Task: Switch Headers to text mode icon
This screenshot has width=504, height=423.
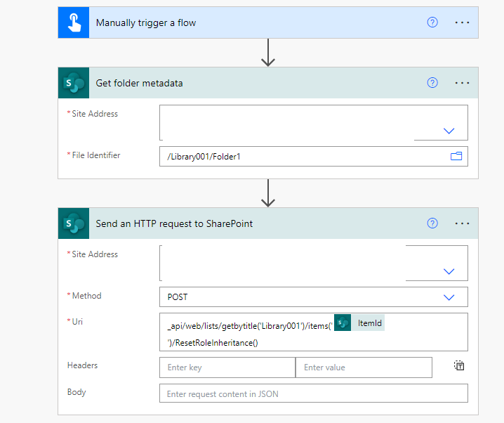Action: 459,366
